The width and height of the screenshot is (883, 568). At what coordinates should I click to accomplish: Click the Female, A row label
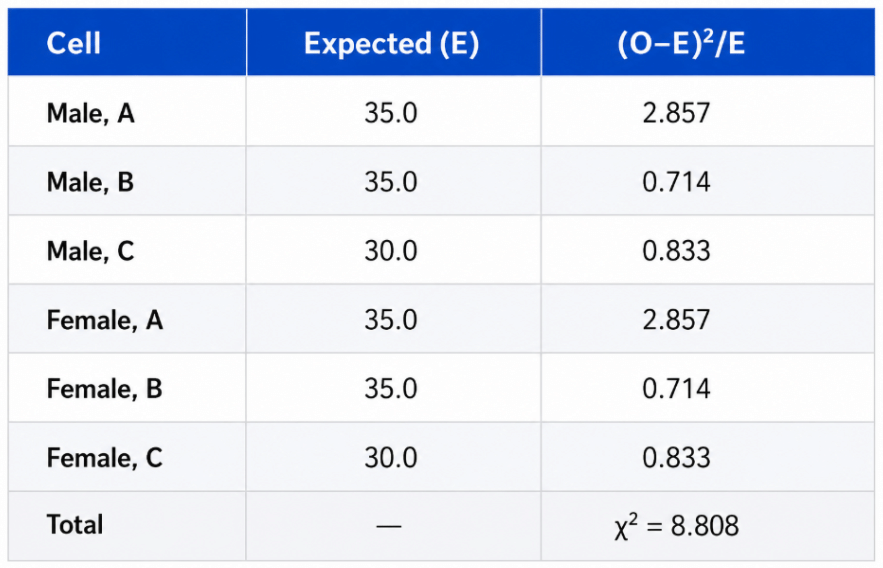(105, 320)
